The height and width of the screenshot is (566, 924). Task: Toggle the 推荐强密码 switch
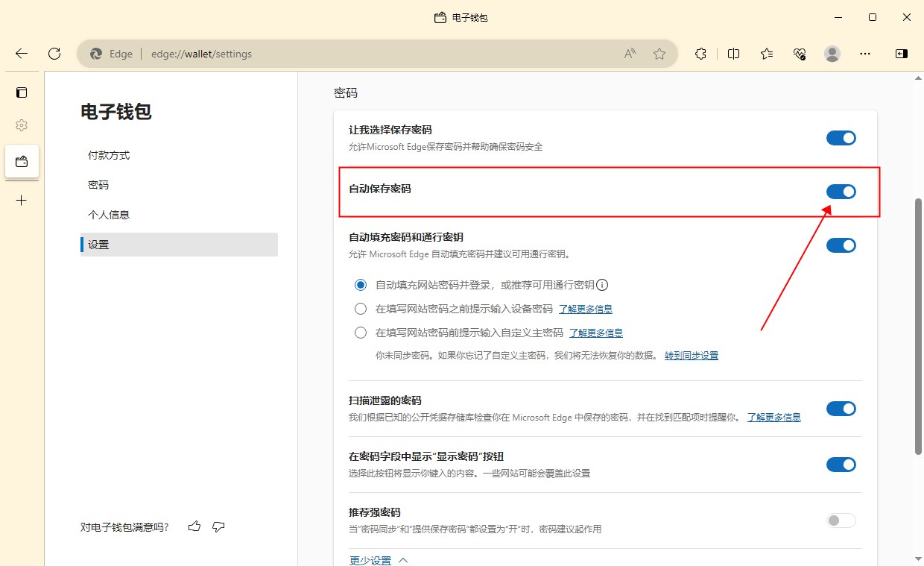tap(841, 521)
